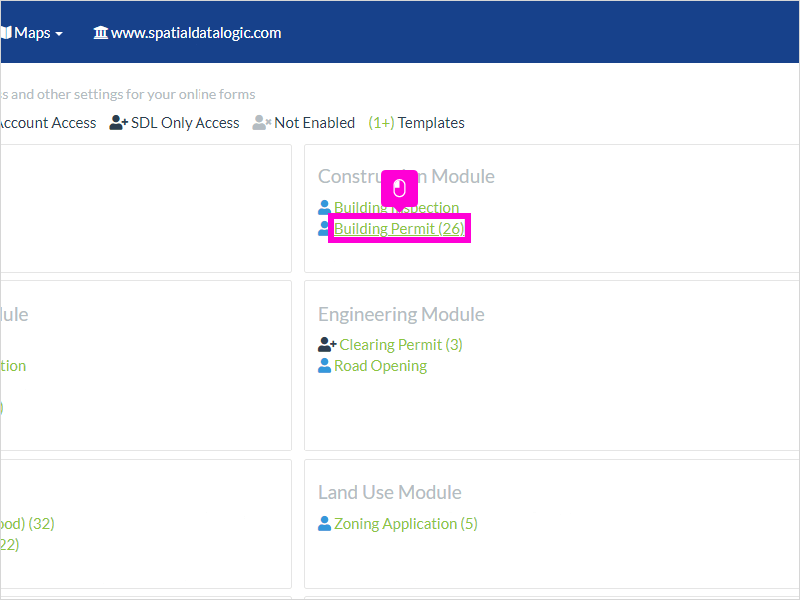The image size is (800, 600).
Task: Open the Maps menu in the top bar
Action: pos(32,33)
